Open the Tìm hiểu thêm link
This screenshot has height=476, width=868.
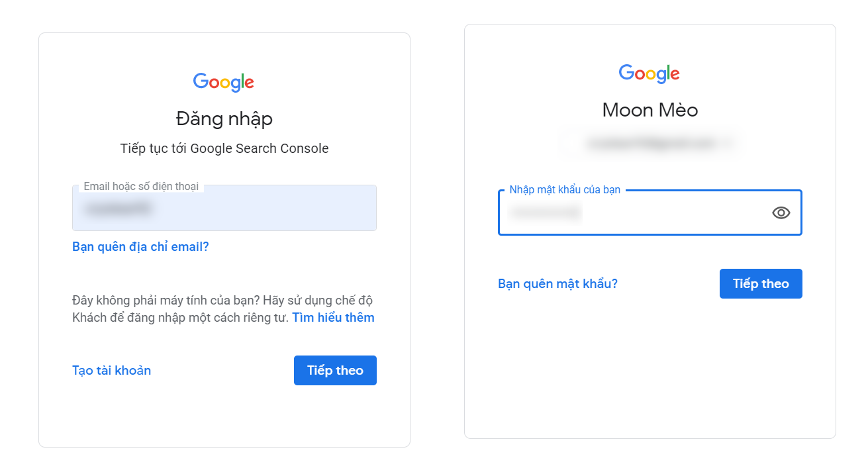(333, 318)
